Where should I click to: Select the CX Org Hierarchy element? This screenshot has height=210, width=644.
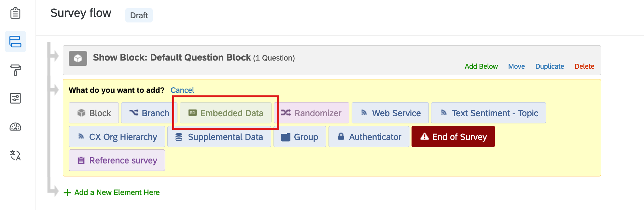(x=117, y=137)
